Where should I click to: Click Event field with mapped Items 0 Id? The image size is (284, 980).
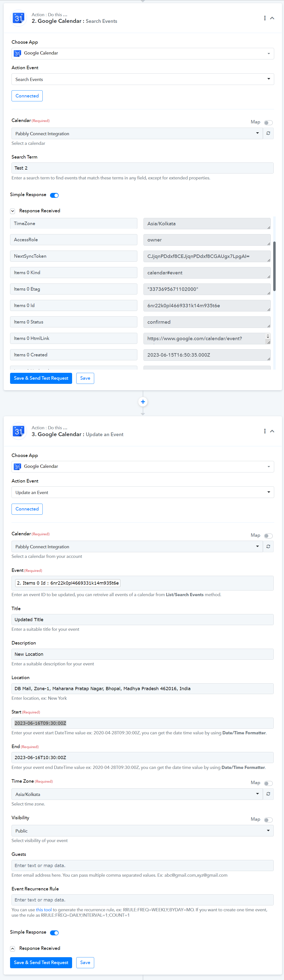pos(142,583)
